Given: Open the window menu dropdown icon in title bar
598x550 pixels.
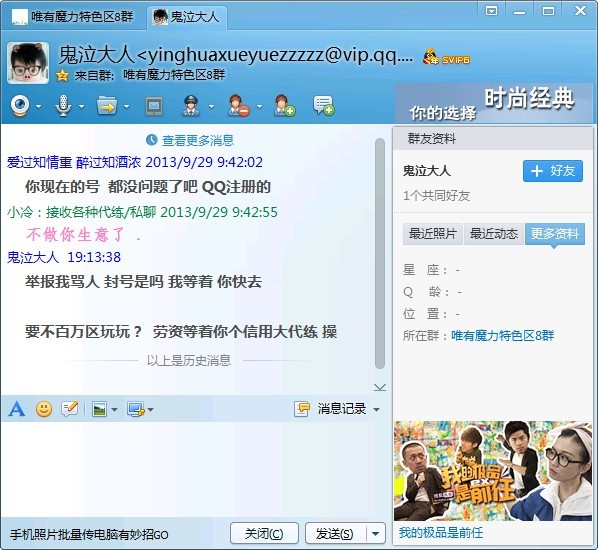Looking at the screenshot, I should coord(491,11).
